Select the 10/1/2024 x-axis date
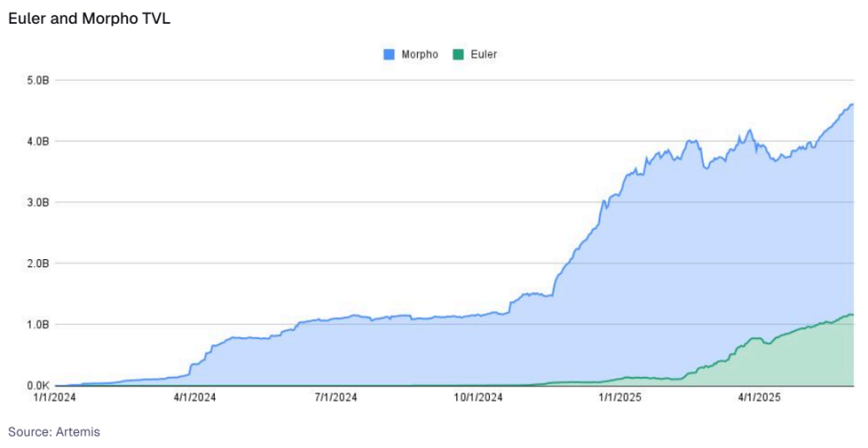The height and width of the screenshot is (448, 868). (x=478, y=398)
